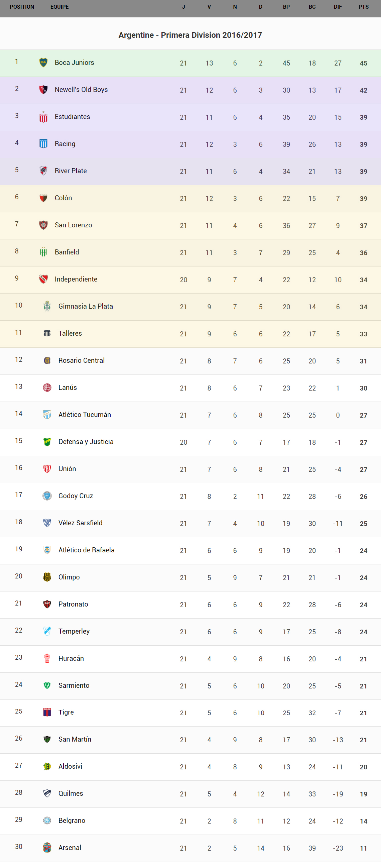Image resolution: width=381 pixels, height=868 pixels.
Task: Open the San Lorenzo team link
Action: click(x=74, y=225)
